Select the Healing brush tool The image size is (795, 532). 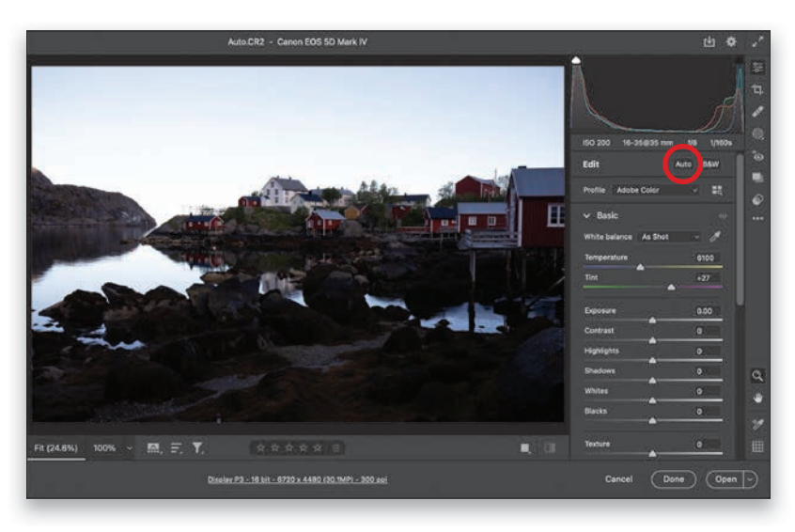[757, 112]
